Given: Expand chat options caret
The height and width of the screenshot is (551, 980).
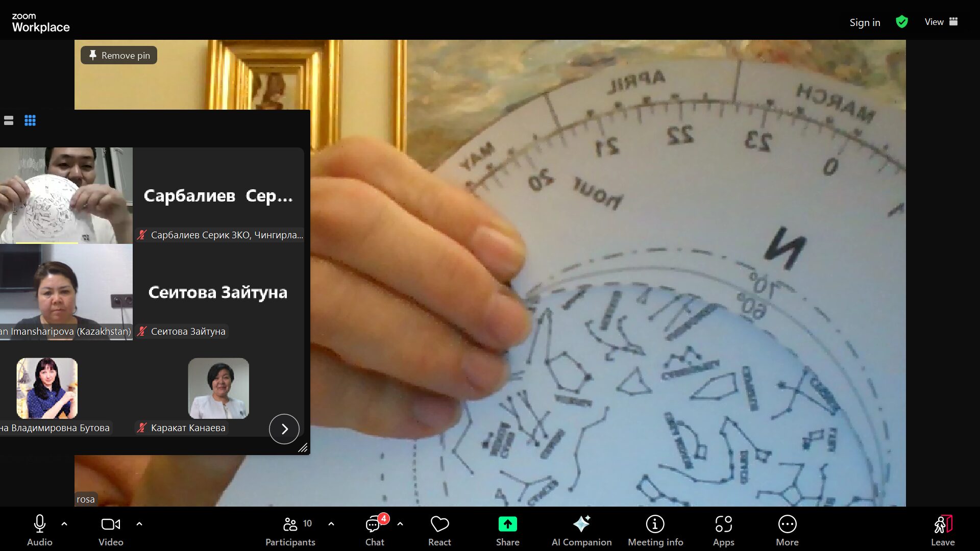Looking at the screenshot, I should click(x=400, y=524).
